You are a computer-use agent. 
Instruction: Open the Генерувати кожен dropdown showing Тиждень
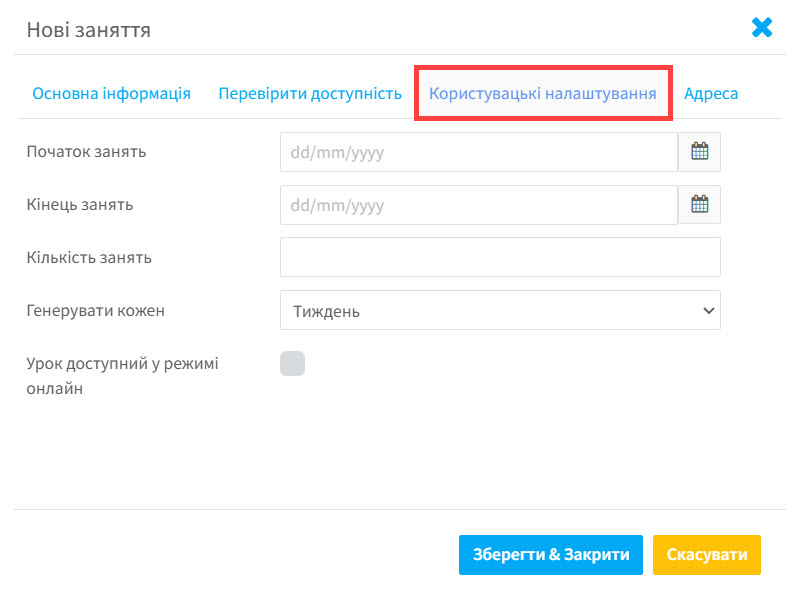click(500, 310)
